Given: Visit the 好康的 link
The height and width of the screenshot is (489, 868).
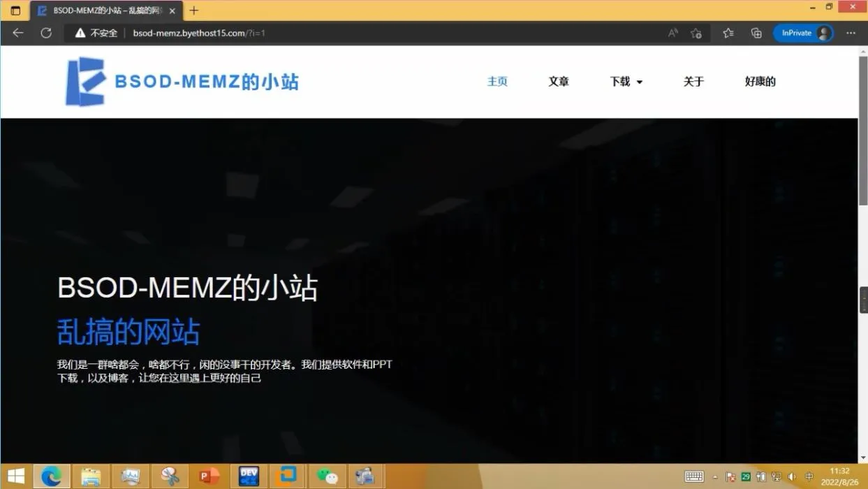Looking at the screenshot, I should [x=760, y=82].
